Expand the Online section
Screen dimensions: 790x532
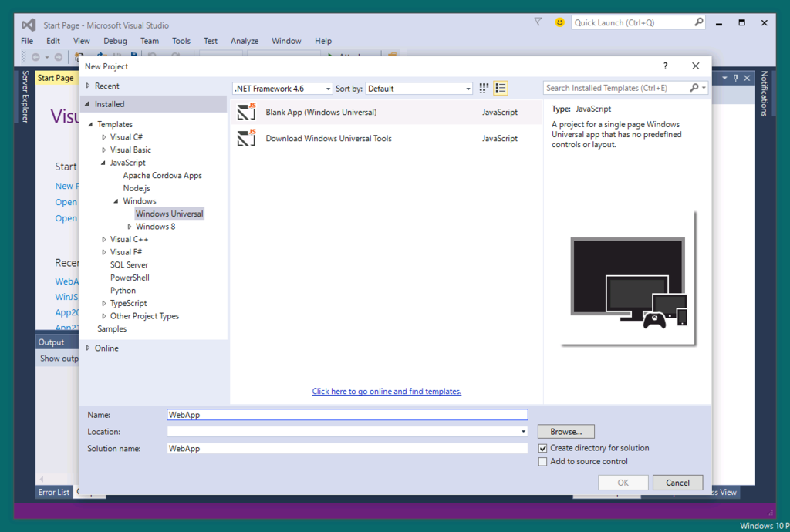(x=88, y=348)
